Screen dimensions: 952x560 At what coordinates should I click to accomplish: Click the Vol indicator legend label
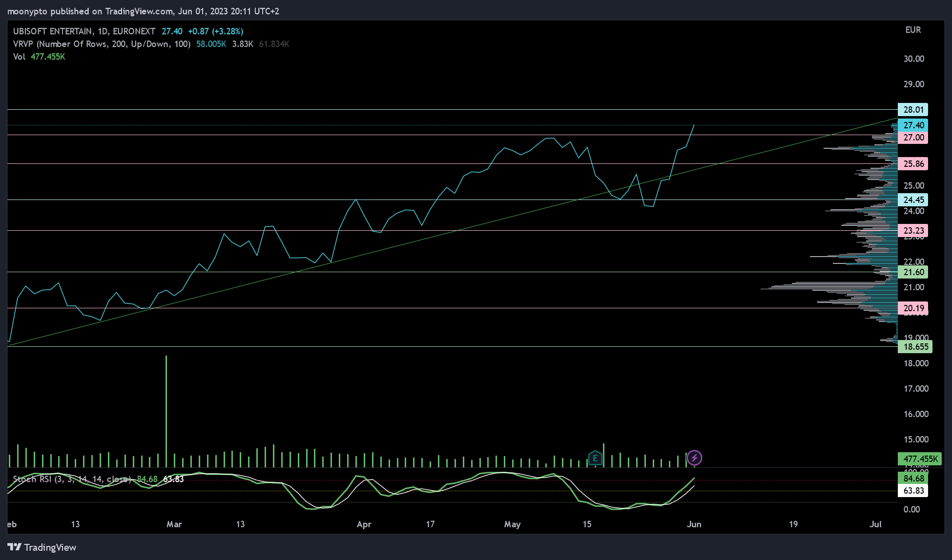pyautogui.click(x=19, y=57)
